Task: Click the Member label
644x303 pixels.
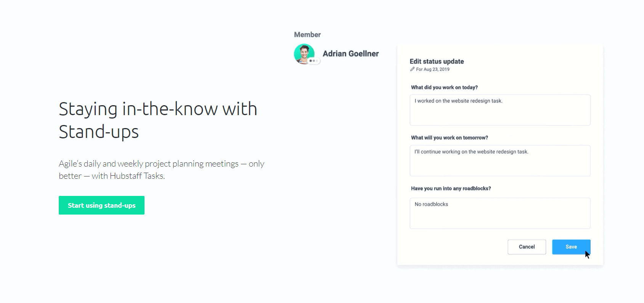Action: (307, 35)
